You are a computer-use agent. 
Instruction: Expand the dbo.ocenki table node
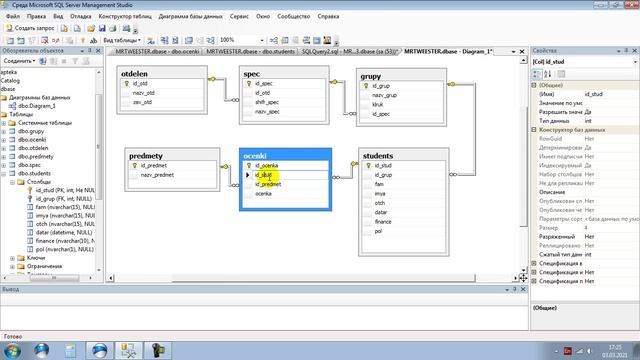tap(4, 140)
